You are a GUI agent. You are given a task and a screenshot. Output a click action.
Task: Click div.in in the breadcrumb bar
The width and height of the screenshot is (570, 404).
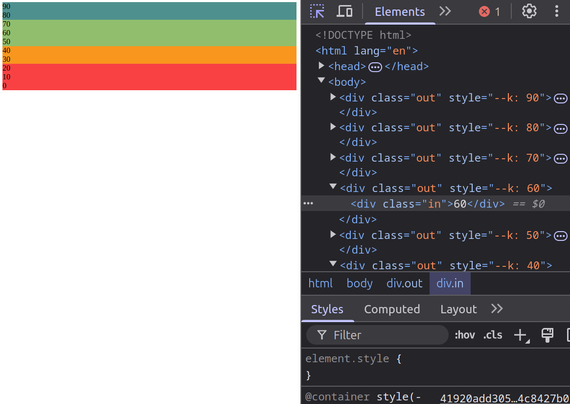[x=450, y=283]
